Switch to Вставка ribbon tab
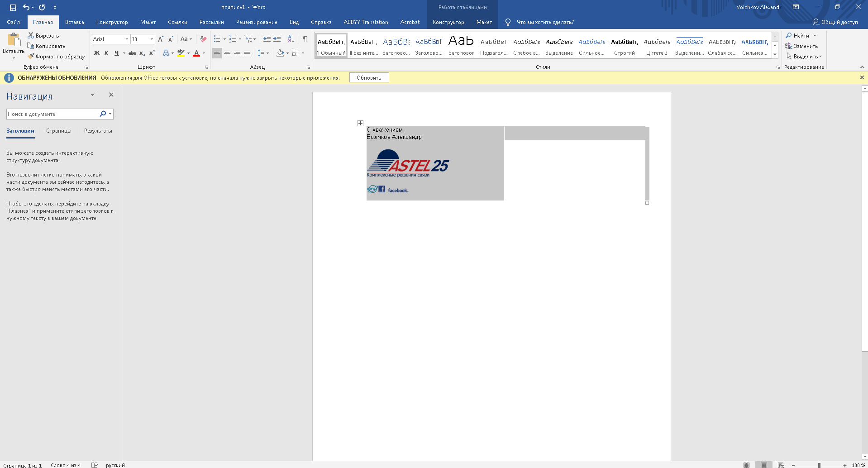Image resolution: width=868 pixels, height=468 pixels. click(74, 22)
